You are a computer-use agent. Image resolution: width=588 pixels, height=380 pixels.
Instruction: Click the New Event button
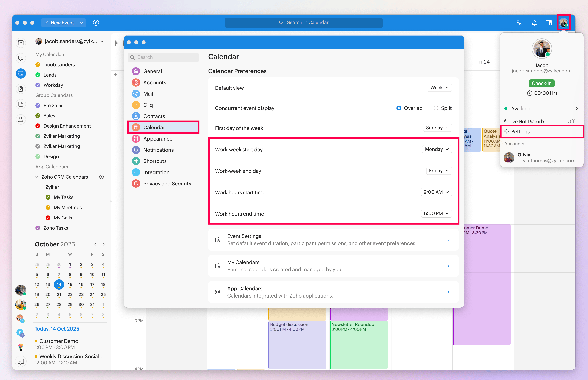(x=59, y=23)
